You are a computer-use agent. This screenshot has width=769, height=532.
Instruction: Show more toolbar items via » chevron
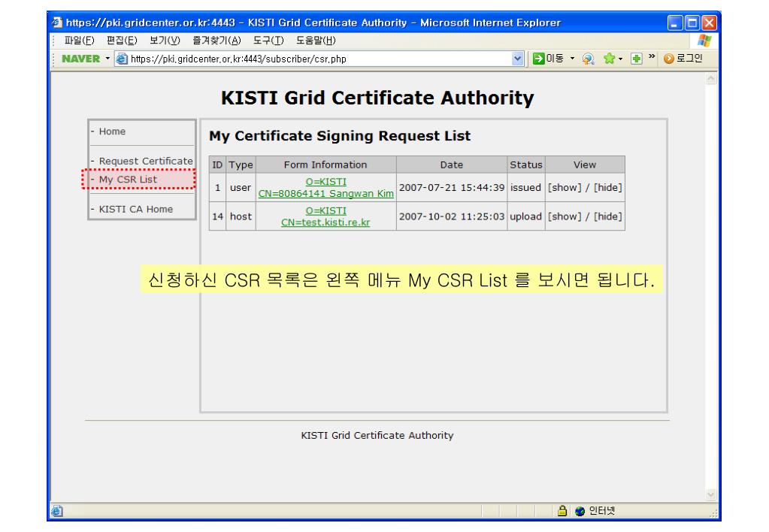pos(652,57)
